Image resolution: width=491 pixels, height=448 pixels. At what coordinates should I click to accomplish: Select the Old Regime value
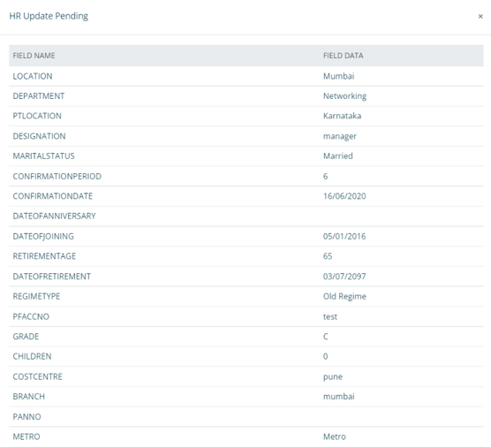344,296
